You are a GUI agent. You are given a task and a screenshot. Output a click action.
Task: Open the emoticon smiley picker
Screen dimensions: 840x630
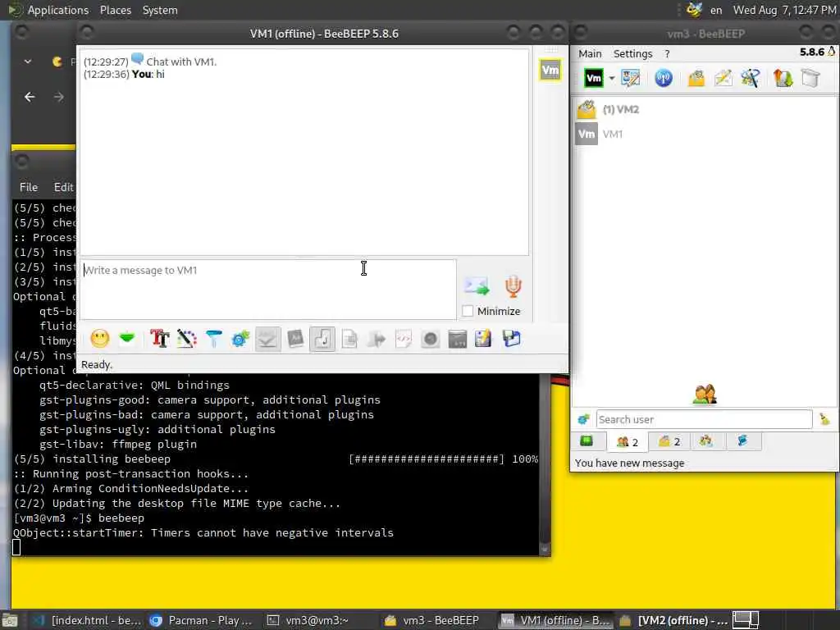point(99,339)
